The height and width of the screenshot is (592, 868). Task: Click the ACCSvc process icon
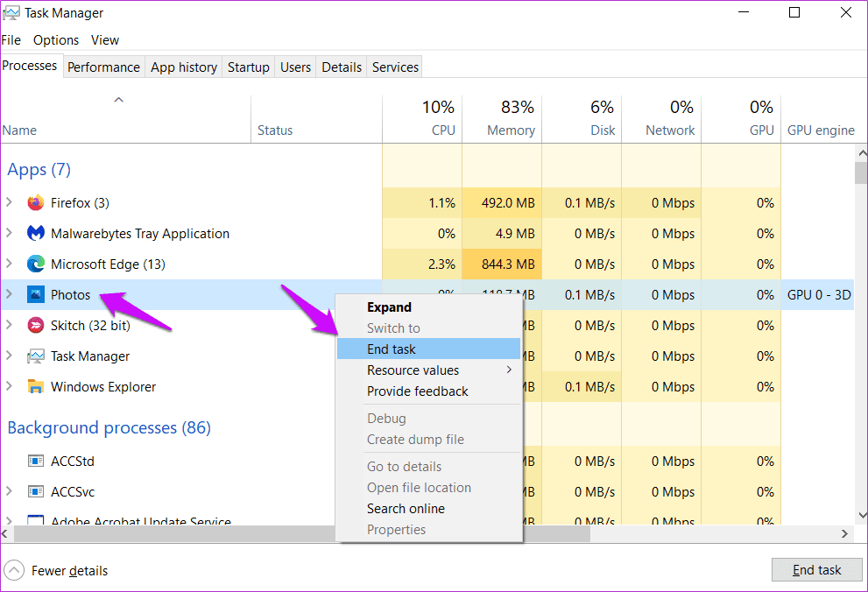[x=36, y=491]
